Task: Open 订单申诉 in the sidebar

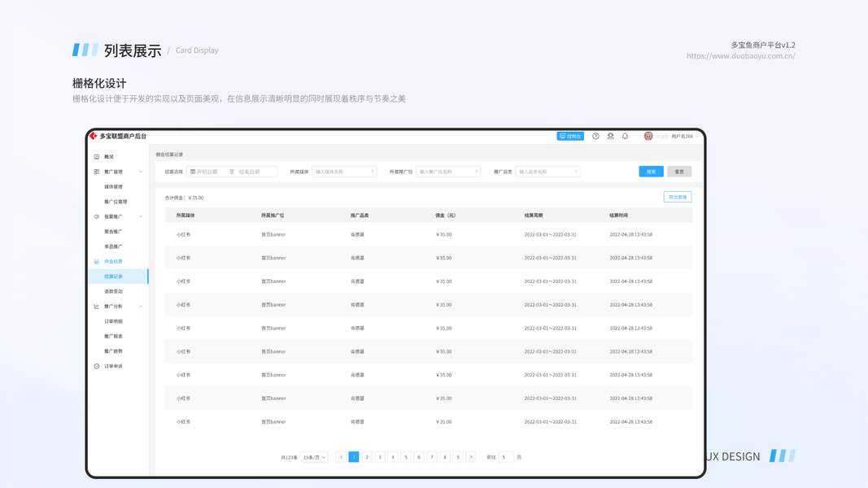Action: 113,366
